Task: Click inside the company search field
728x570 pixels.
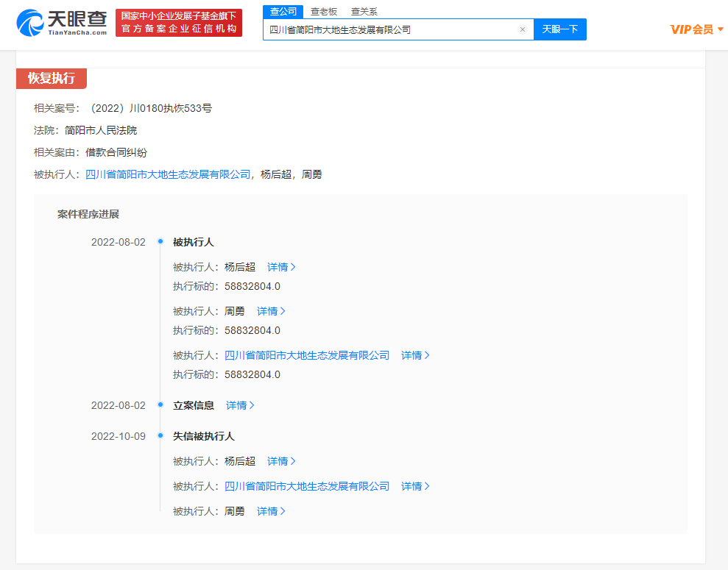Action: 390,29
